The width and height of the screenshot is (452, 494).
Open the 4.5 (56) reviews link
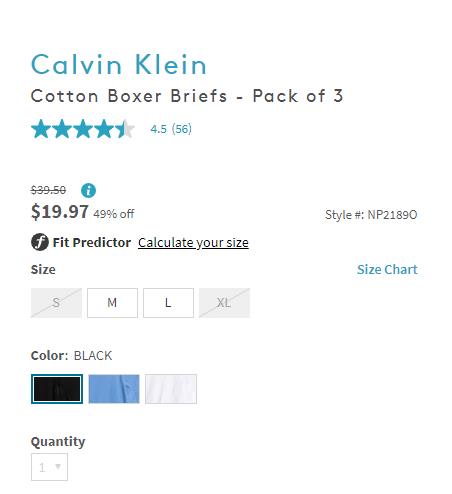pyautogui.click(x=171, y=129)
